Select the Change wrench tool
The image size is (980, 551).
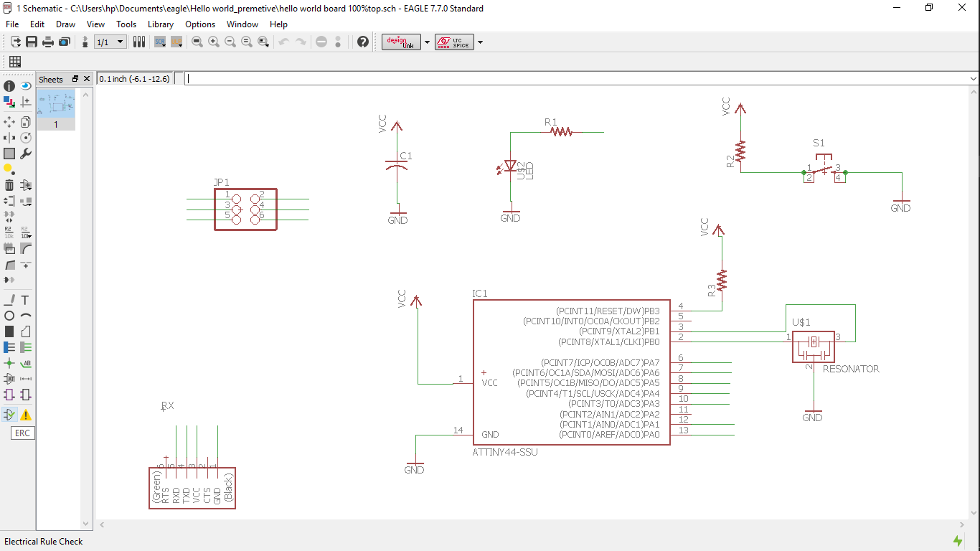[x=26, y=154]
